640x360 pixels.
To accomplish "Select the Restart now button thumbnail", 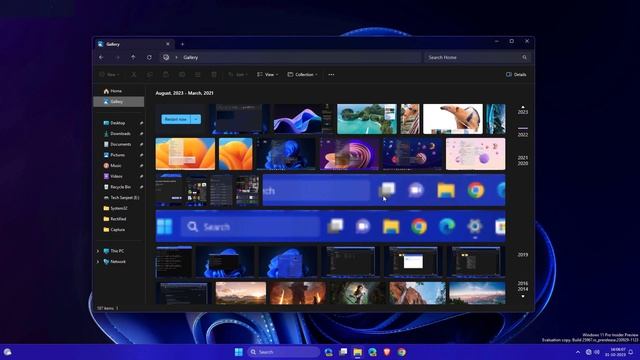I will click(182, 119).
